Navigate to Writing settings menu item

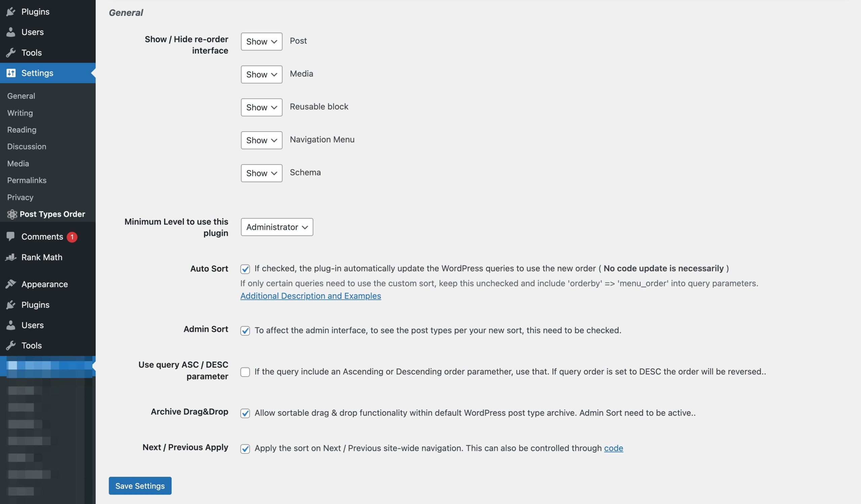(19, 113)
